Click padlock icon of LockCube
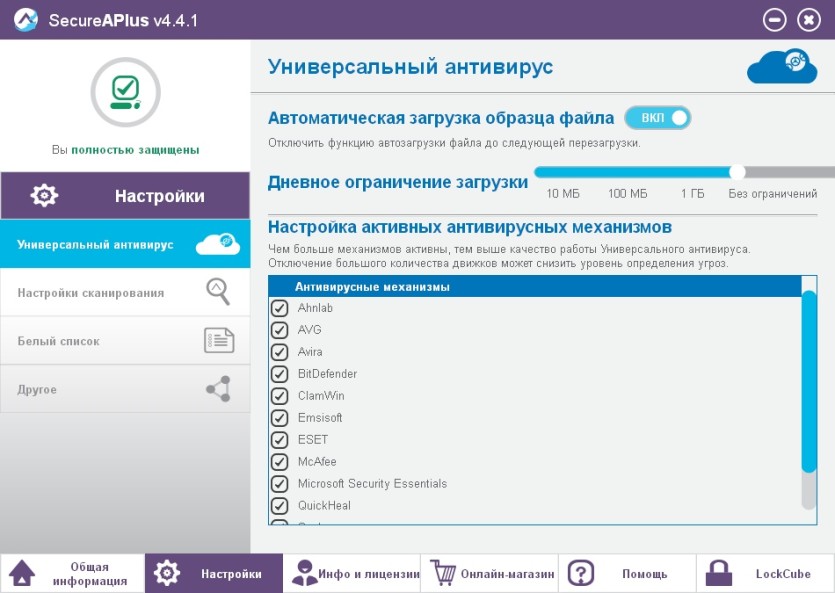835x593 pixels. (x=719, y=573)
